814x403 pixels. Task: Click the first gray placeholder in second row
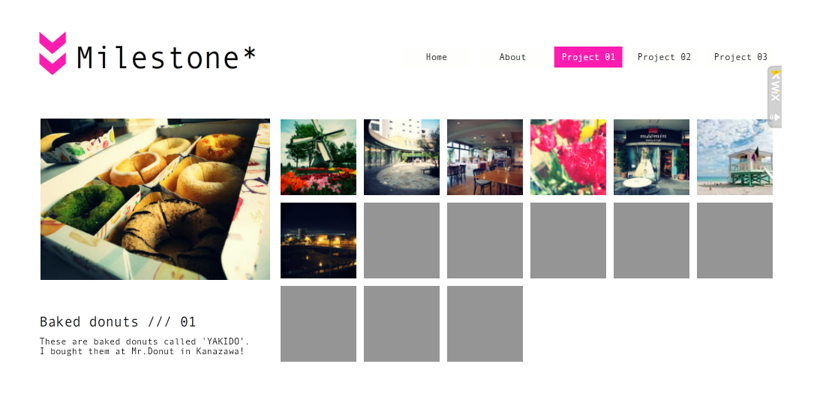click(x=402, y=240)
